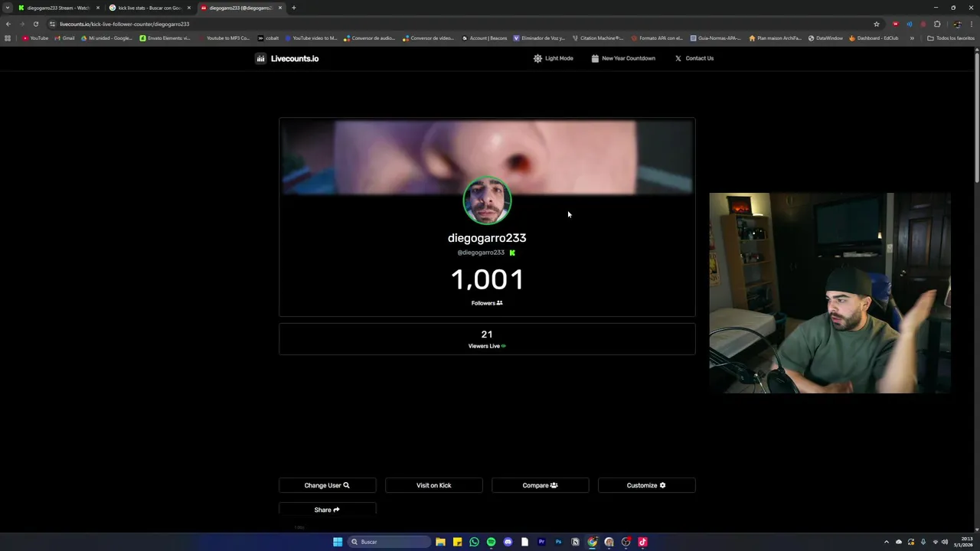Click the Kick badge next to @diegogarro233

[x=512, y=253]
